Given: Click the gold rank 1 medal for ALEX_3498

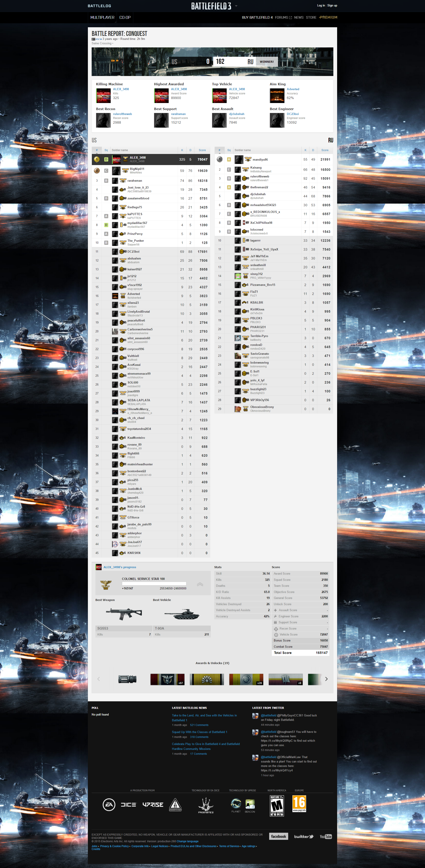Looking at the screenshot, I should (x=97, y=159).
